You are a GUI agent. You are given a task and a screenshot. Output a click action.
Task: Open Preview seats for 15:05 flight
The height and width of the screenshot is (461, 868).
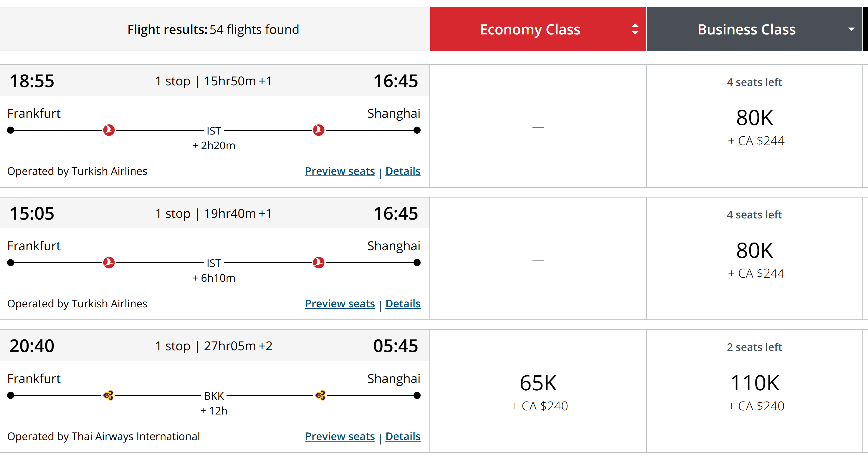click(x=340, y=304)
